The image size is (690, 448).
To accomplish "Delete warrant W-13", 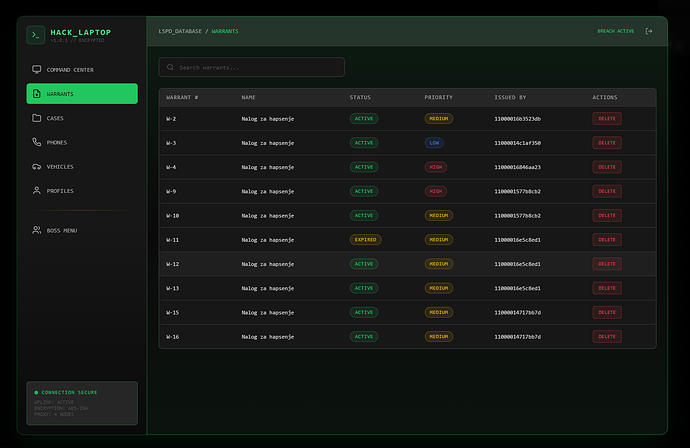I will [x=607, y=288].
